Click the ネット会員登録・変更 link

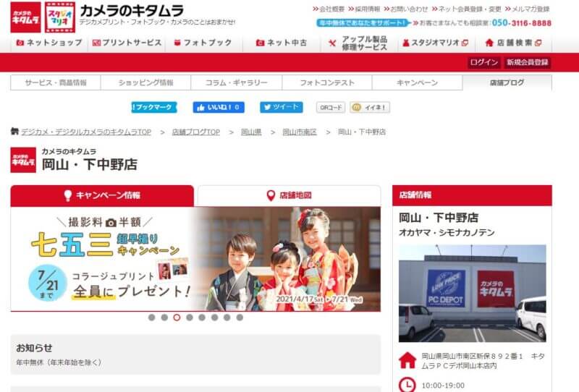466,9
